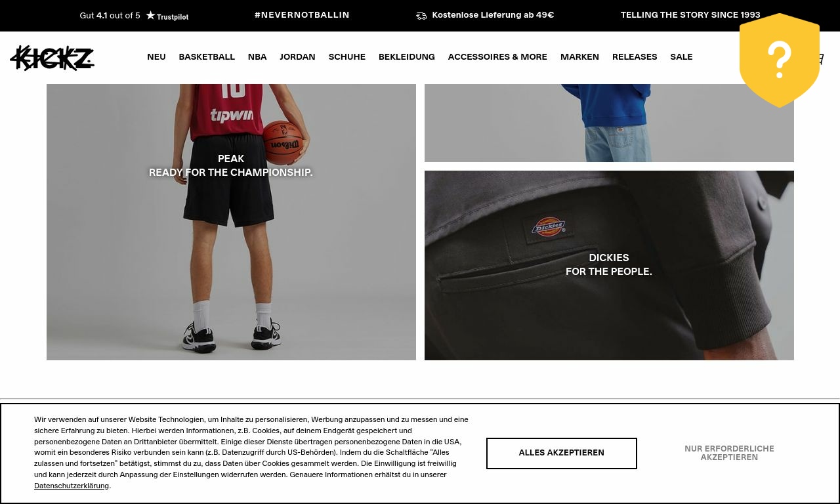Open the PEAK Ready for the Championship banner
The width and height of the screenshot is (840, 504).
231,222
